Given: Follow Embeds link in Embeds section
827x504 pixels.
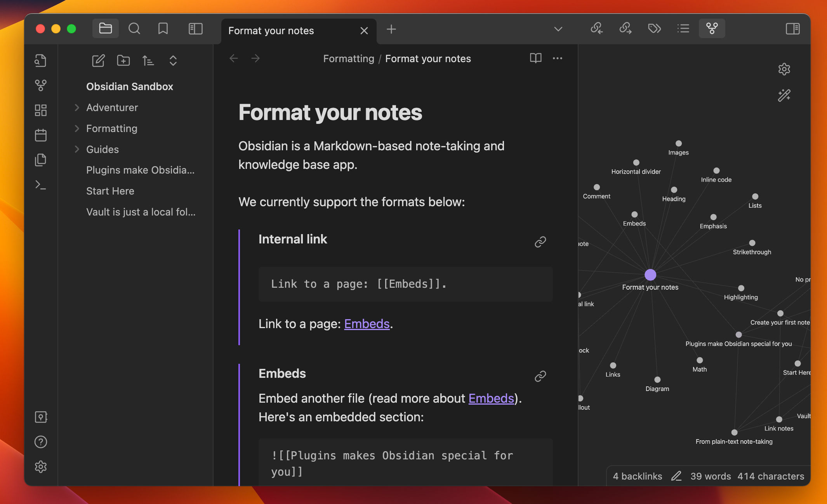Looking at the screenshot, I should point(491,398).
